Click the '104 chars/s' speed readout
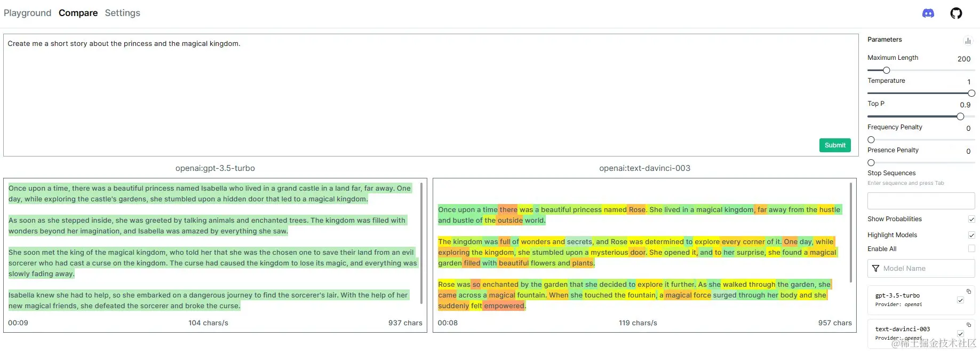980x352 pixels. (208, 323)
